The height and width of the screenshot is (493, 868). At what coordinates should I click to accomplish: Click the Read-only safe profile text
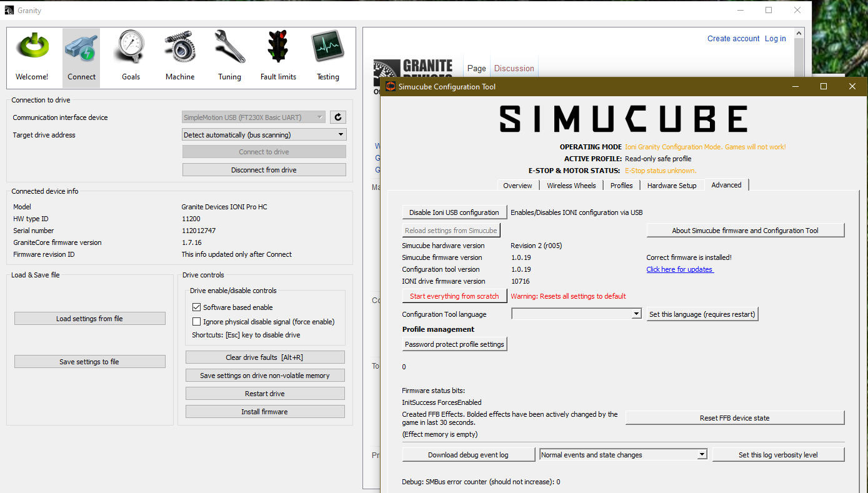[658, 159]
